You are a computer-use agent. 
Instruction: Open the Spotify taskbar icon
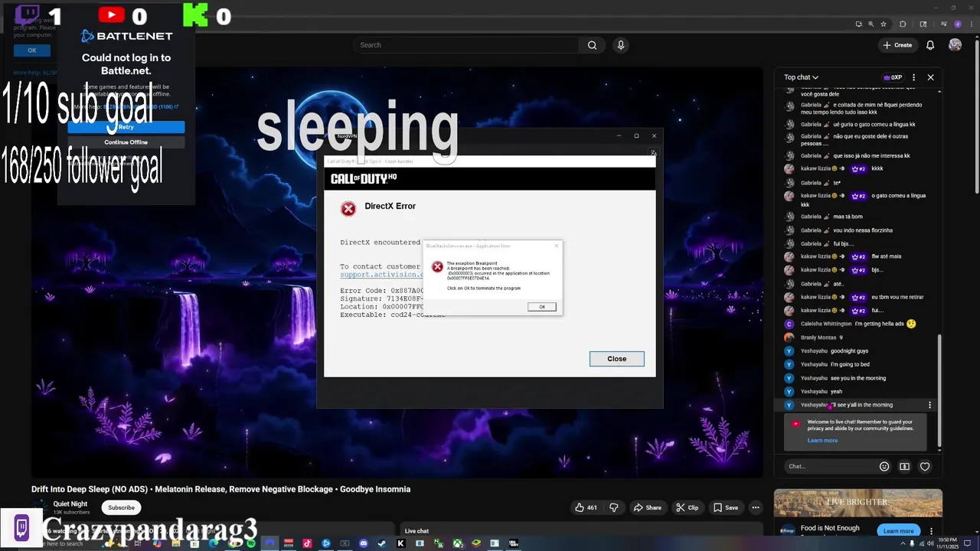(x=251, y=543)
